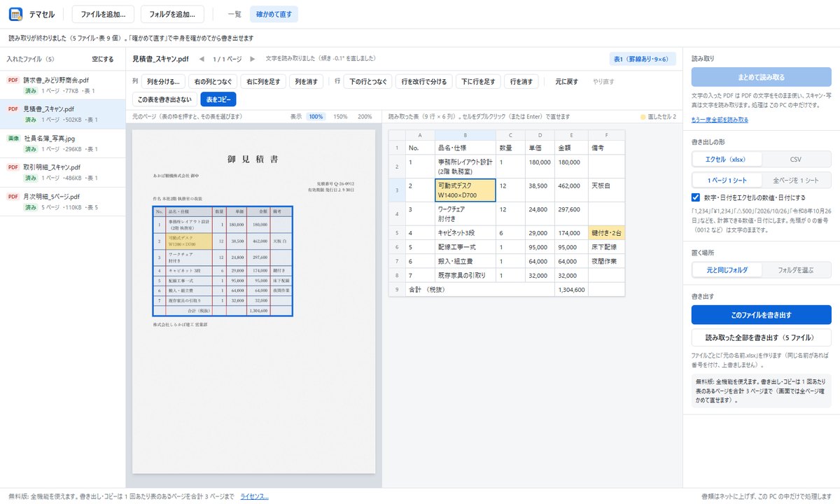Click この表を書き出さない button
840x504 pixels.
coord(164,99)
